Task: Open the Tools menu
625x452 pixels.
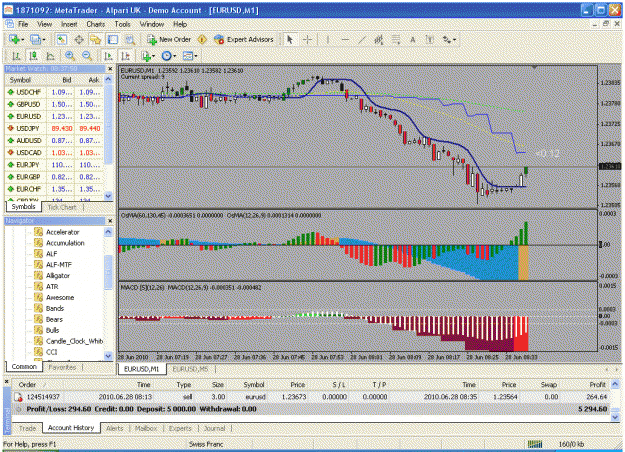Action: [122, 24]
